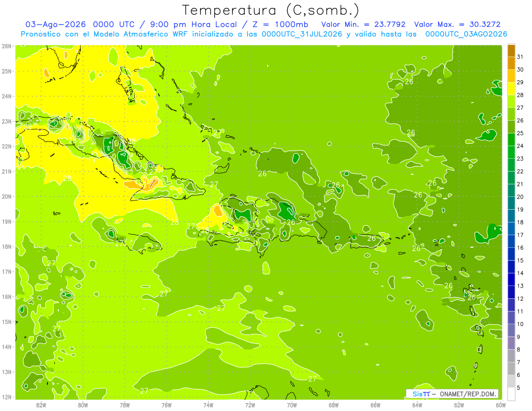Click the legend label 24
This screenshot has width=532, height=411.
(520, 146)
